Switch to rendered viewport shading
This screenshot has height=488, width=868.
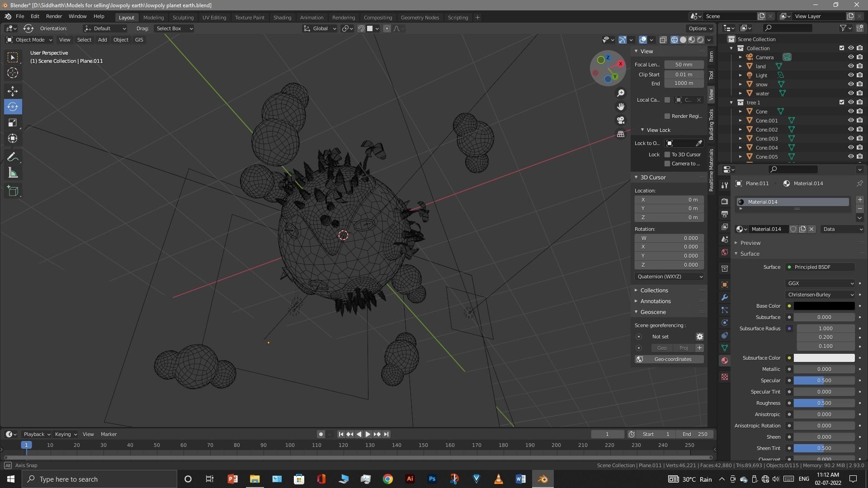coord(700,40)
